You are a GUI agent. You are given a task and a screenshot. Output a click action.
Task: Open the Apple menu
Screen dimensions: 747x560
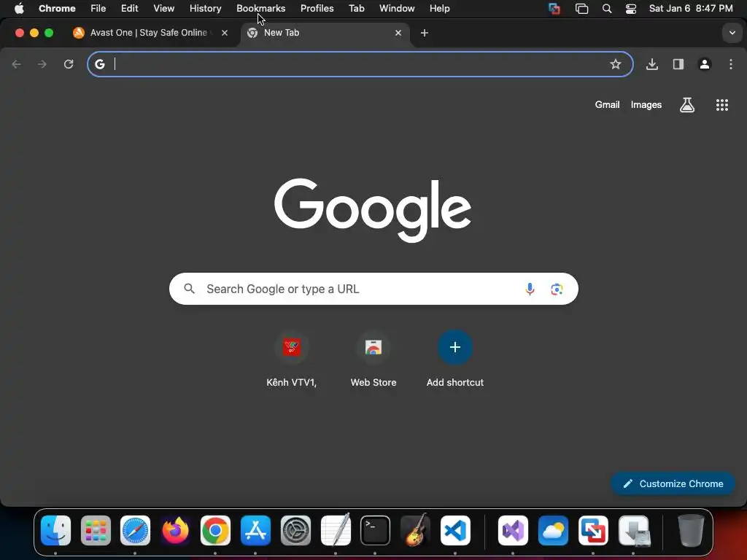click(x=19, y=9)
